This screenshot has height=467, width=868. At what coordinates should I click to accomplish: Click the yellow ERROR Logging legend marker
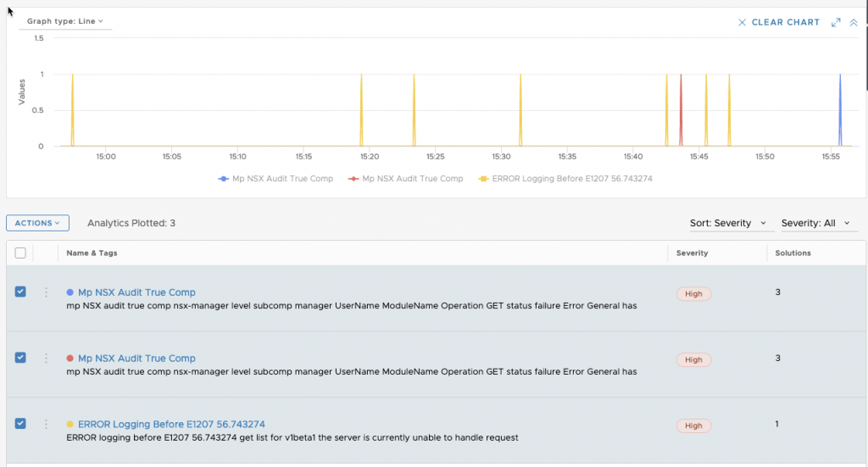[x=483, y=179]
